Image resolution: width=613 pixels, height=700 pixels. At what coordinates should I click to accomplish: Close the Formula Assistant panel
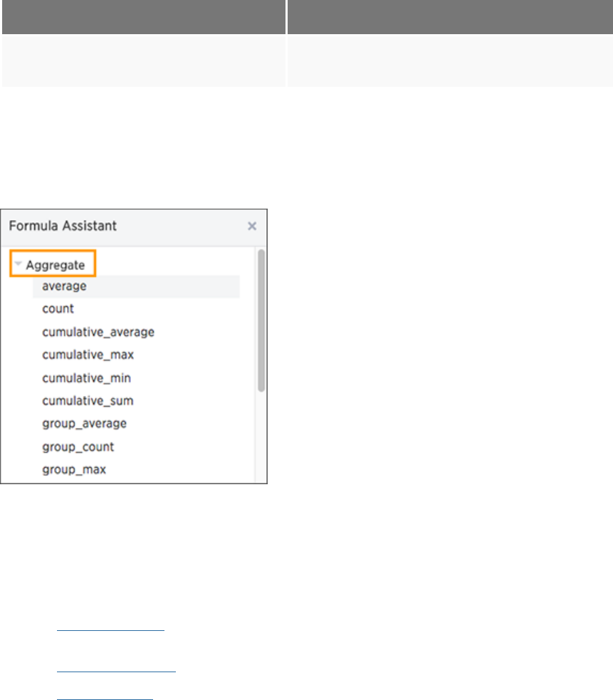pyautogui.click(x=252, y=226)
